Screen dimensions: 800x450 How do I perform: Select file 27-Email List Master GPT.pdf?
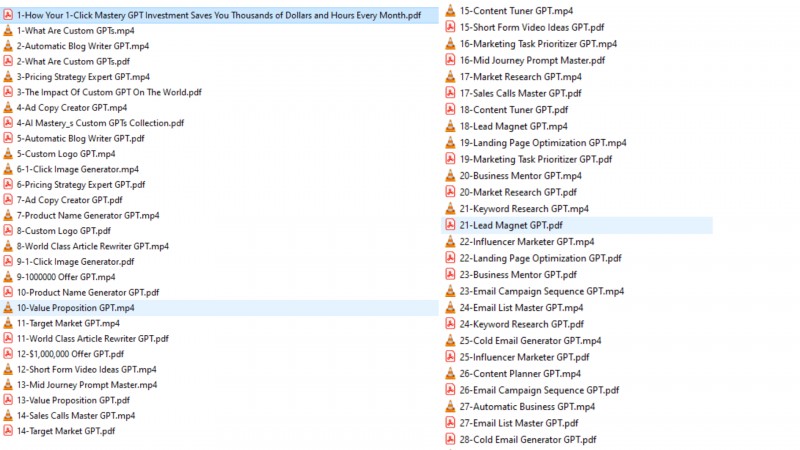(x=519, y=423)
